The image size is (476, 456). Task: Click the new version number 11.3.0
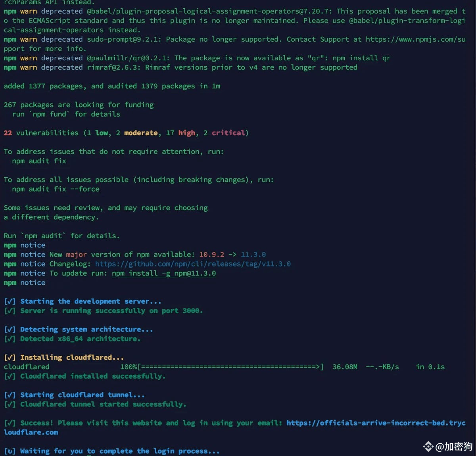253,255
